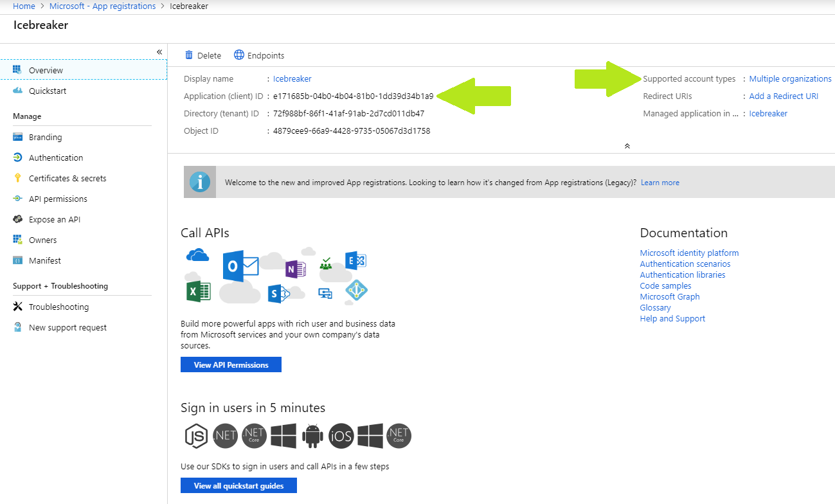Click the Node.js JS hexagon icon
Image resolution: width=835 pixels, height=504 pixels.
coord(195,436)
